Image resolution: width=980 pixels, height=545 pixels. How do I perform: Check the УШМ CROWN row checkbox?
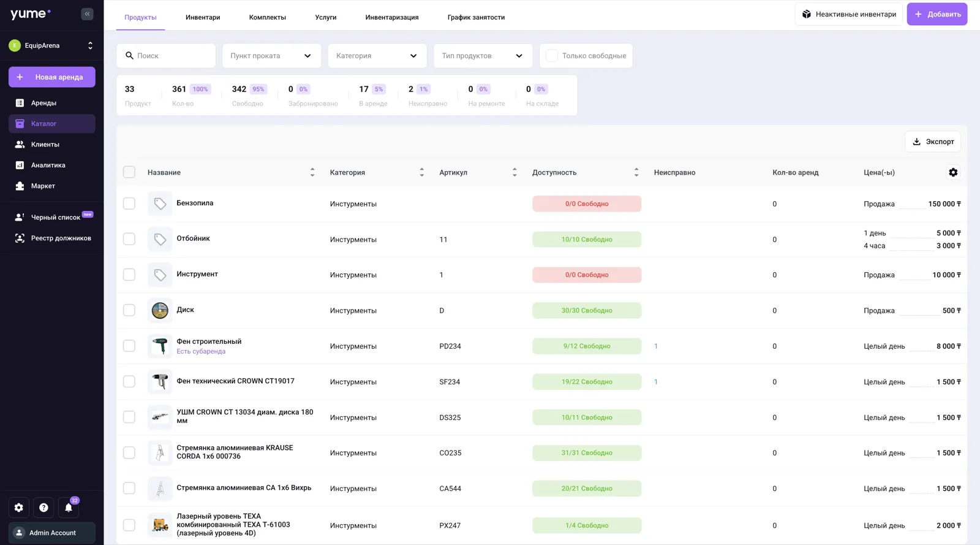tap(129, 417)
